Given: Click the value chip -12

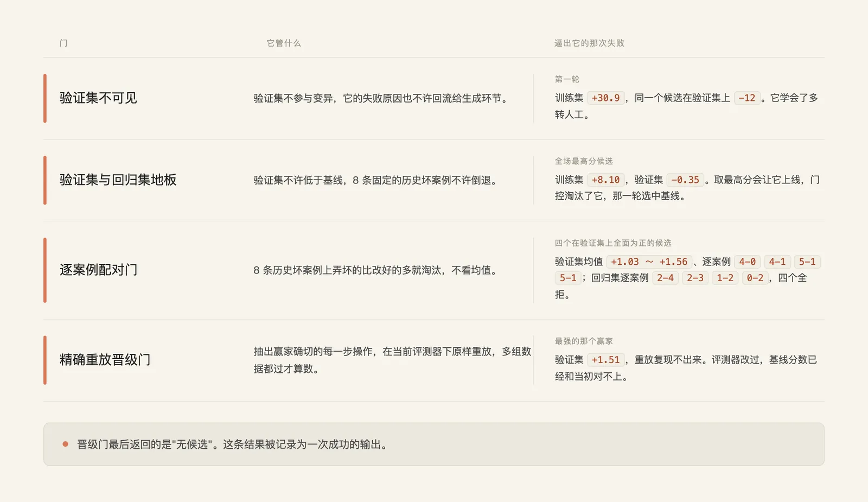Looking at the screenshot, I should (x=746, y=98).
